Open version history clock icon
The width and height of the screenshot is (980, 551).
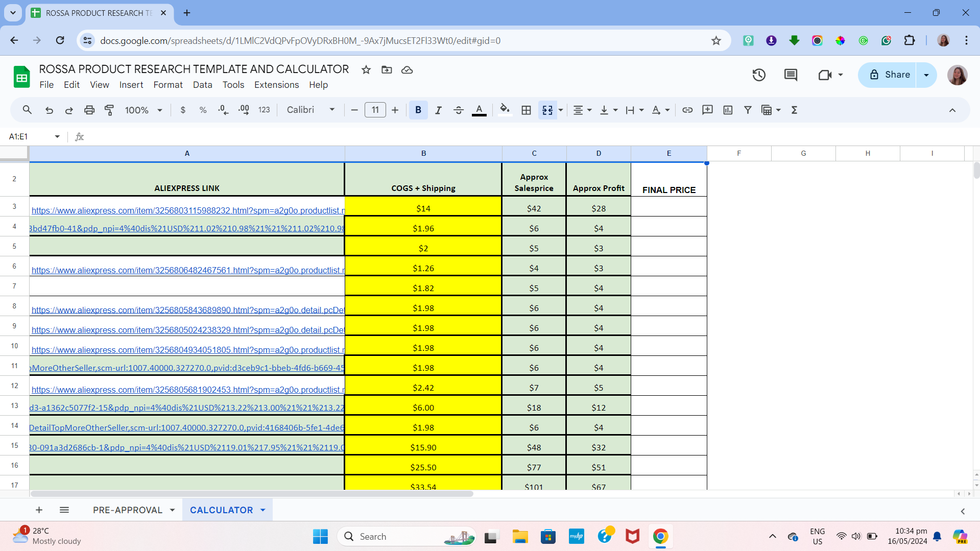click(x=759, y=75)
